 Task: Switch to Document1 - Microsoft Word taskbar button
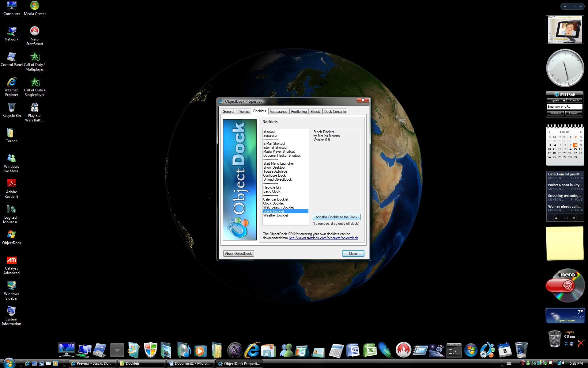click(x=190, y=363)
